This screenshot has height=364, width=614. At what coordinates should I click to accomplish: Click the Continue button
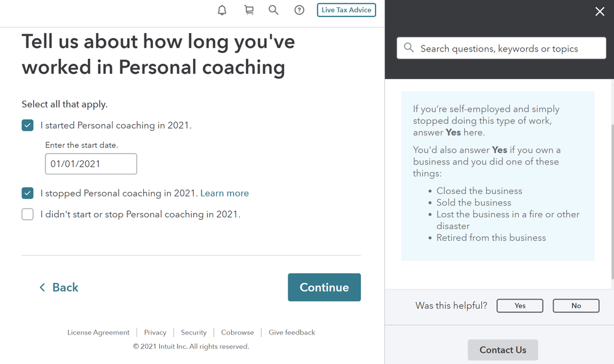coord(325,287)
